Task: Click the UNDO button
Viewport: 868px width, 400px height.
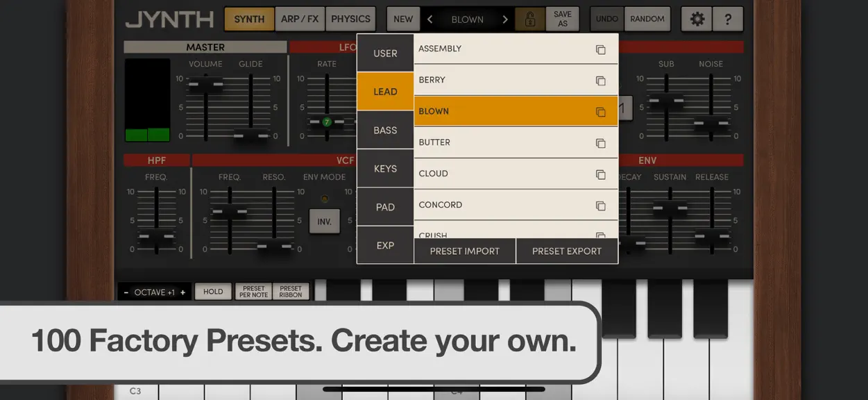Action: click(x=607, y=19)
